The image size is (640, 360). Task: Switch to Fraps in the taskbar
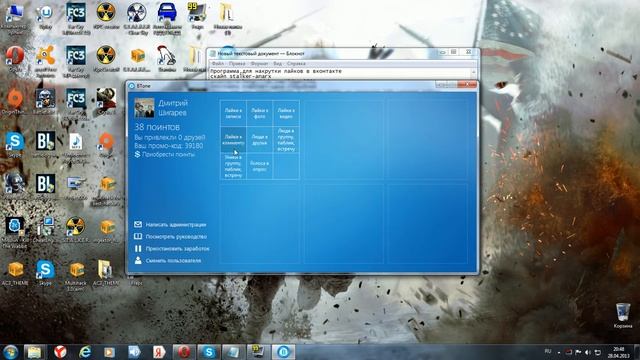(258, 352)
